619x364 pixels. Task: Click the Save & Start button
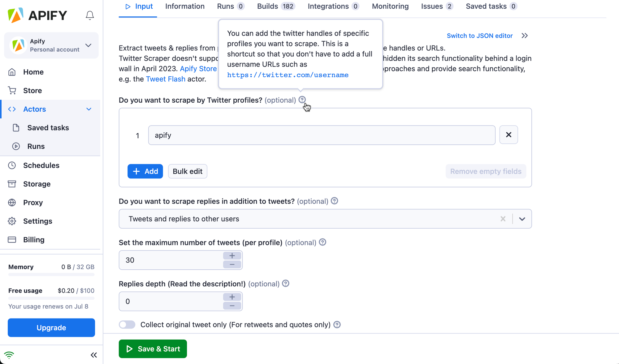pyautogui.click(x=153, y=349)
